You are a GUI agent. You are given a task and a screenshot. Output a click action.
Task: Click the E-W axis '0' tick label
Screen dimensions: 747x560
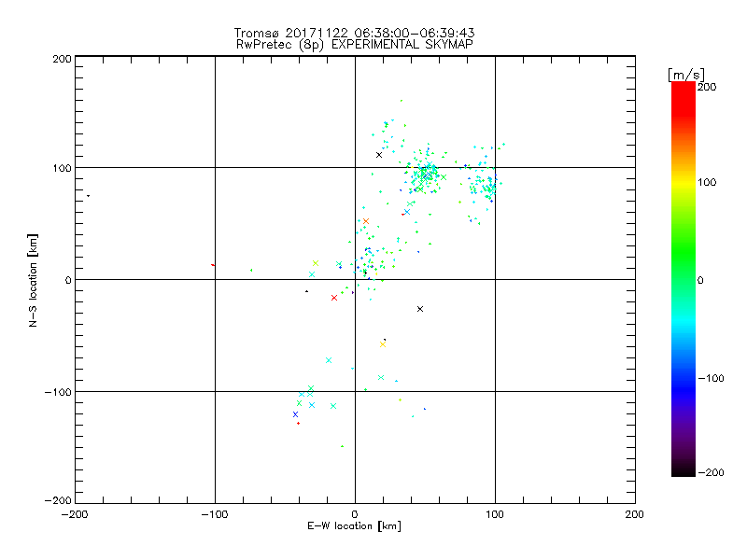tap(355, 514)
